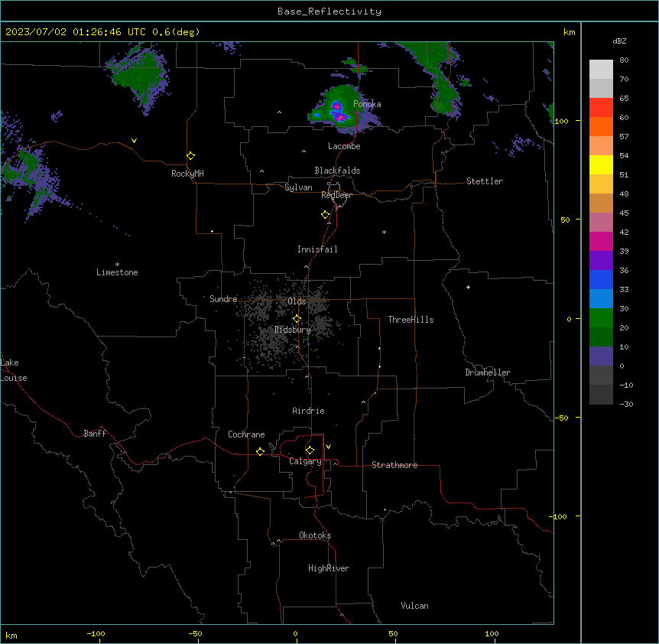Click the Lake Louise label
Screen dimensions: 659x644
[x=12, y=370]
